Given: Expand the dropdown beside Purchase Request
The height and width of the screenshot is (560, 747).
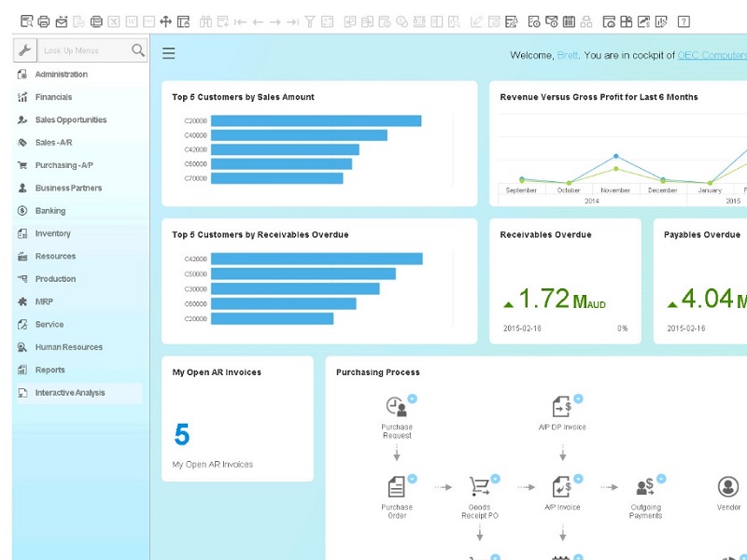Looking at the screenshot, I should click(x=413, y=399).
